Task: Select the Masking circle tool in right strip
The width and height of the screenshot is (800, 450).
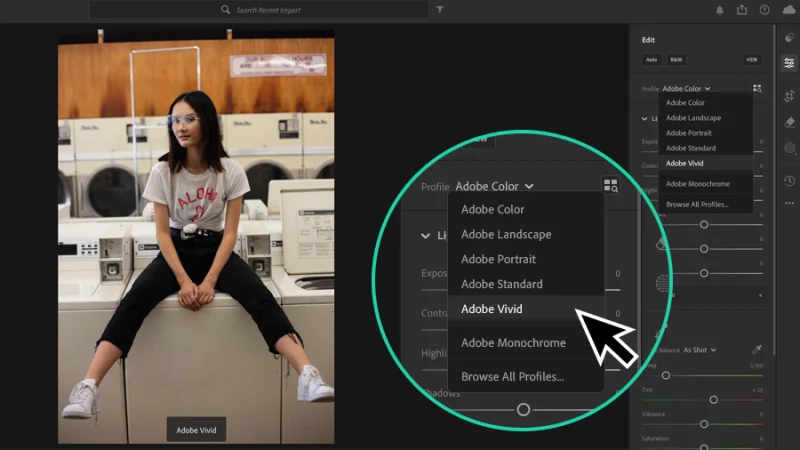Action: (x=789, y=148)
